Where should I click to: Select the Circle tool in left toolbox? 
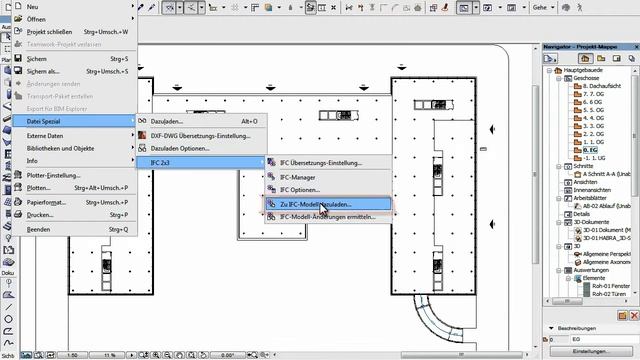[x=8, y=319]
